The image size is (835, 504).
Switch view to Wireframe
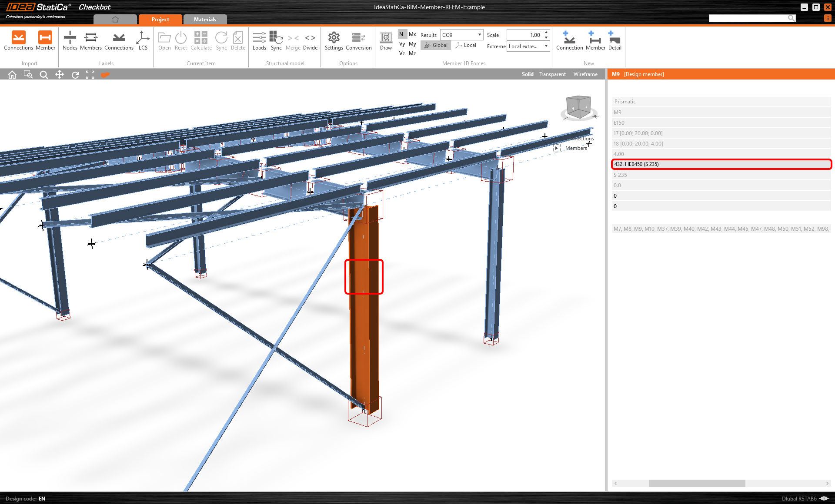(585, 74)
